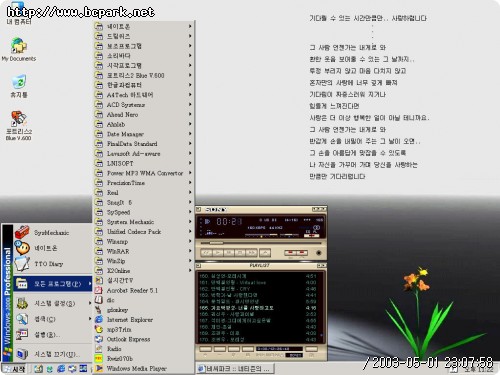Viewport: 500px width, 375px height.
Task: Choose 실행(R)... Run in Start menu
Action: click(x=53, y=334)
